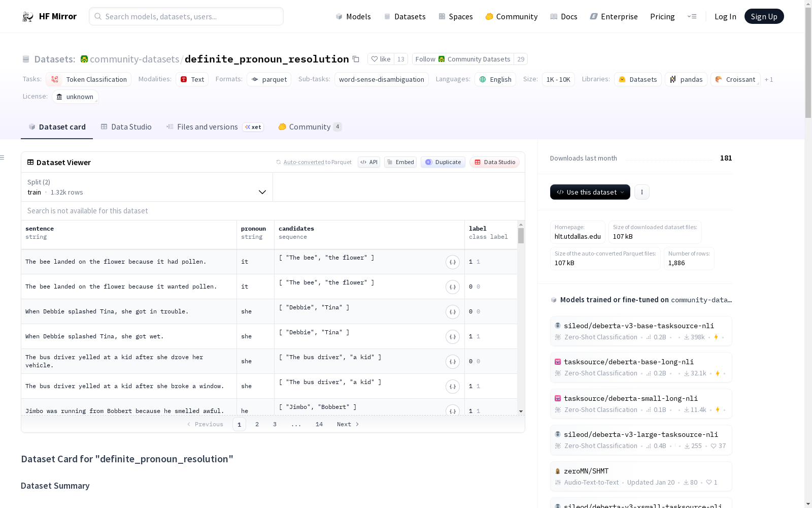
Task: Click the three-dot more options button
Action: point(641,192)
